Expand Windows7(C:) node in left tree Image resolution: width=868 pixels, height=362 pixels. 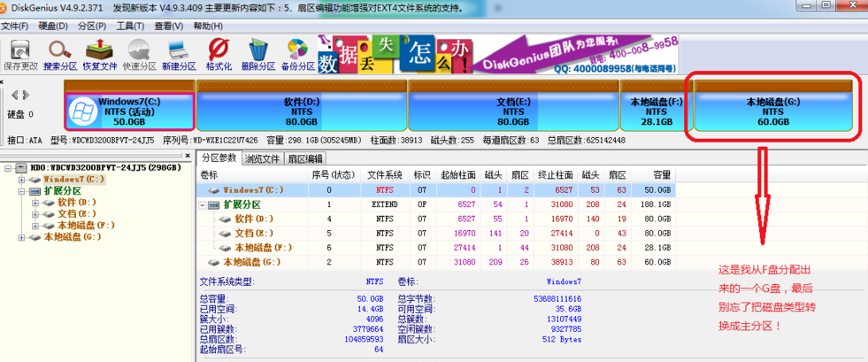[x=21, y=180]
